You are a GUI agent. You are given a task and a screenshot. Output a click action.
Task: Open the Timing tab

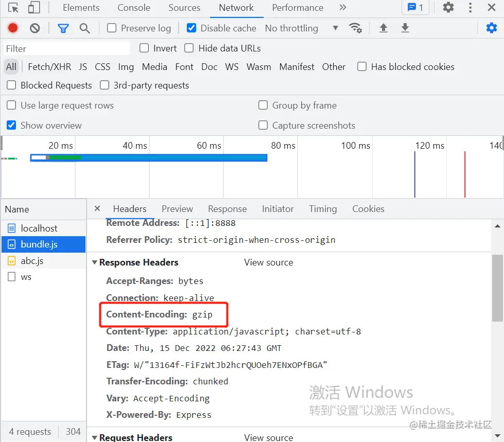(x=323, y=209)
